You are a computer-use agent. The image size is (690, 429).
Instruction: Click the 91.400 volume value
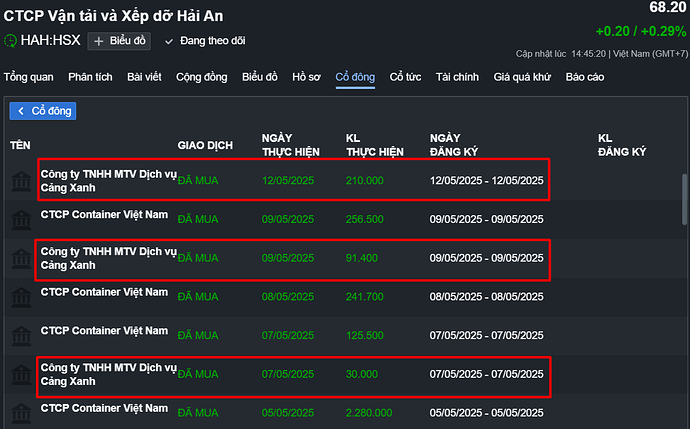pos(362,258)
